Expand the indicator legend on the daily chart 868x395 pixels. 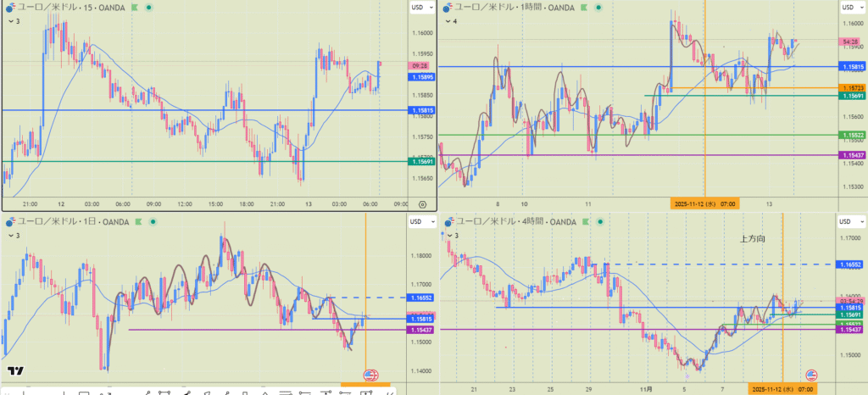coord(10,236)
